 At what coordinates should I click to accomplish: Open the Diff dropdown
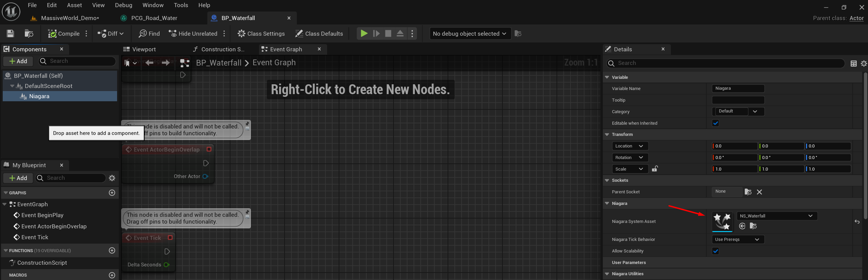pos(111,33)
